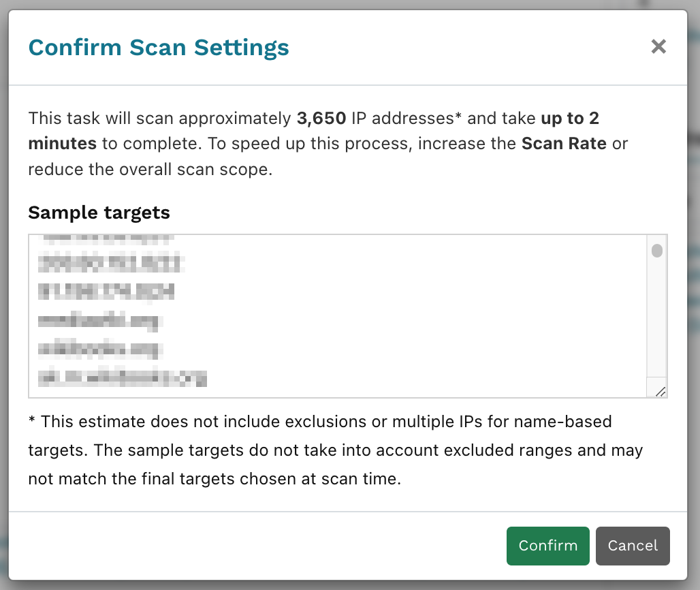
Task: Click the scrollbar thumb in sample targets
Action: tap(656, 251)
